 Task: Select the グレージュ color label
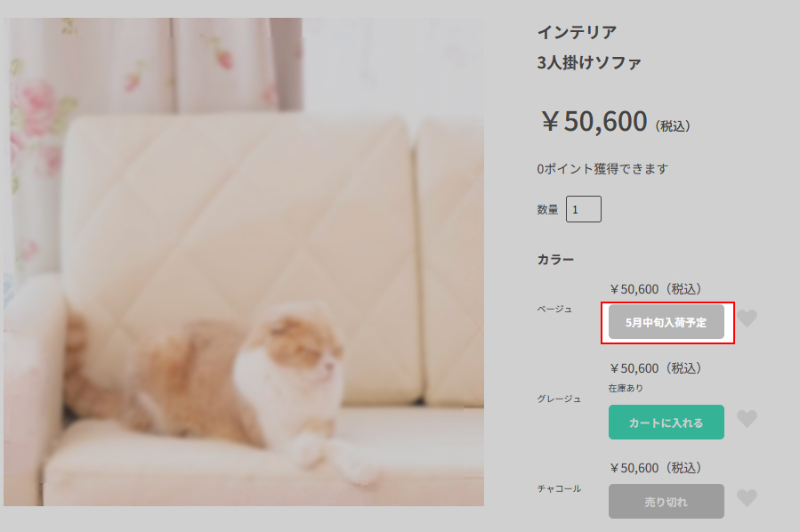pyautogui.click(x=559, y=399)
